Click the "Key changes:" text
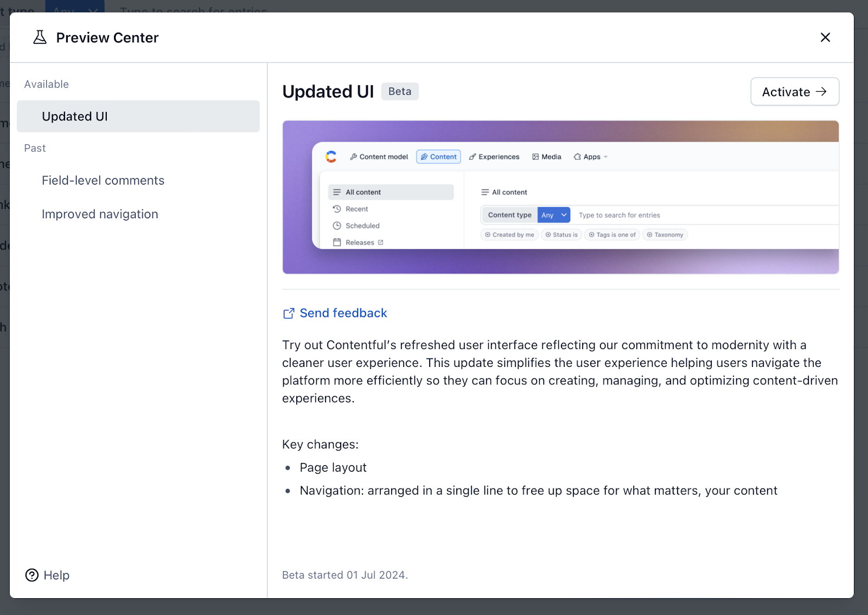This screenshot has height=615, width=868. click(x=320, y=445)
